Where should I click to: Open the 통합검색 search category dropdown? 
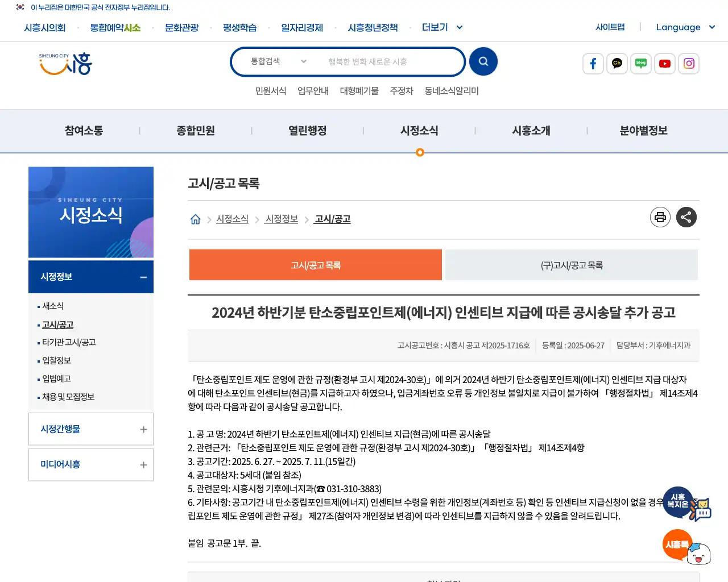279,61
